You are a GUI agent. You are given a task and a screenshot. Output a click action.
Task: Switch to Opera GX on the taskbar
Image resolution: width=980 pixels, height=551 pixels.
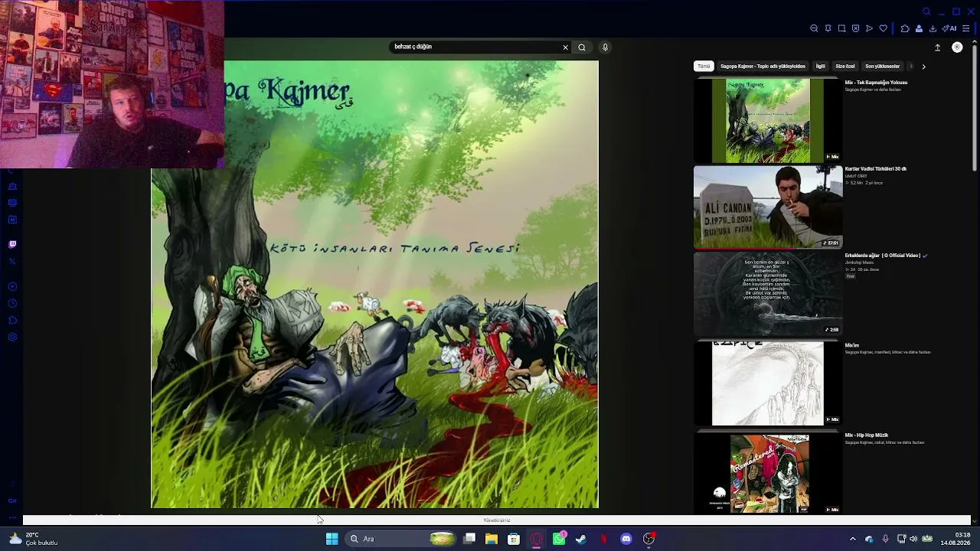click(537, 539)
